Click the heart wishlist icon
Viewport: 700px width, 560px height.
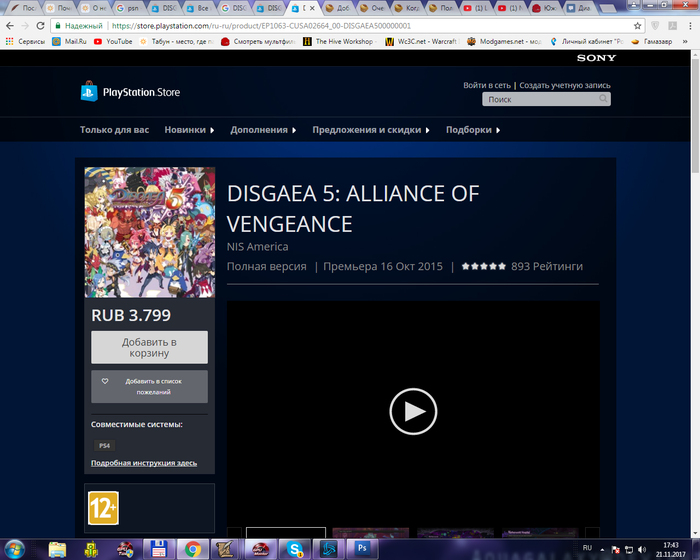(104, 381)
